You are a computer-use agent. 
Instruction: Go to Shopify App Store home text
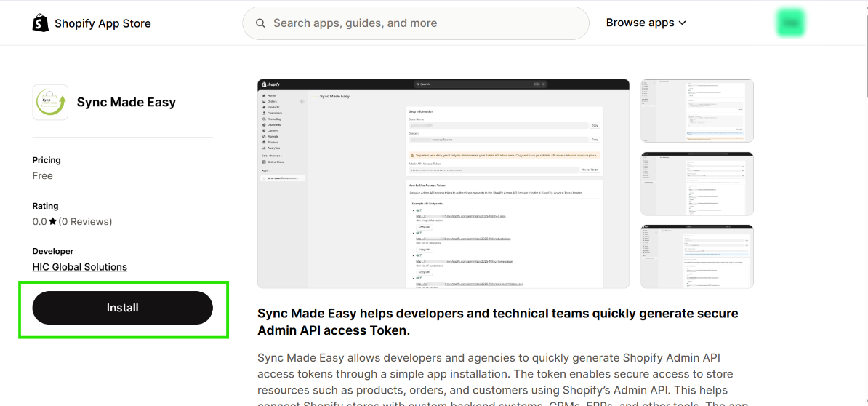pyautogui.click(x=103, y=23)
